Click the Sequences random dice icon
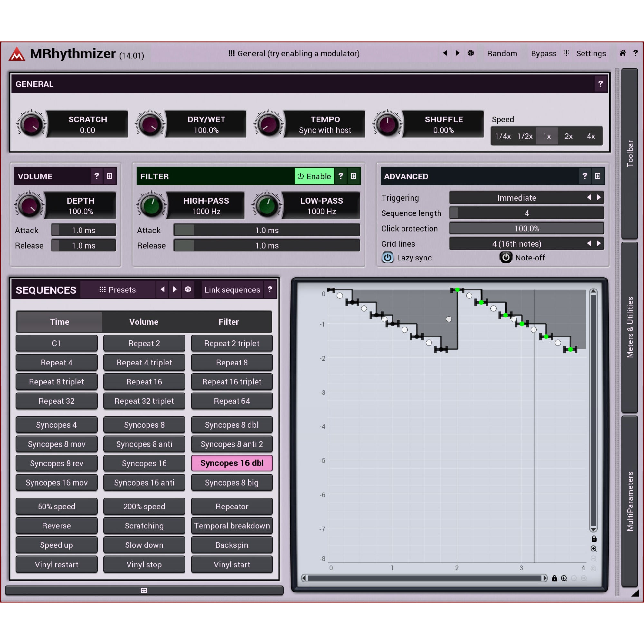 pos(188,289)
